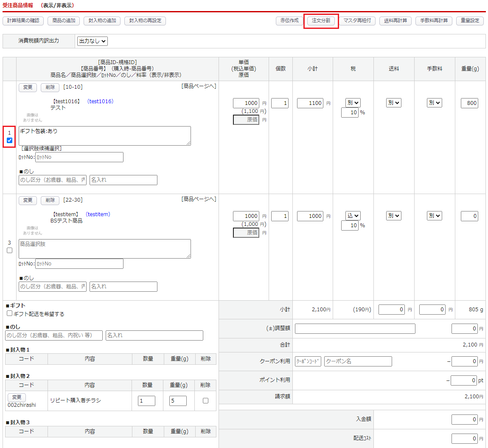Screen dimensions: 488x448
Task: Click the 注文分割 button
Action: click(321, 21)
